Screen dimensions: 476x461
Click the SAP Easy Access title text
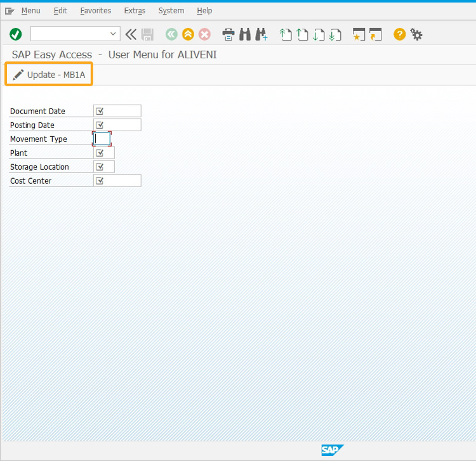click(114, 55)
